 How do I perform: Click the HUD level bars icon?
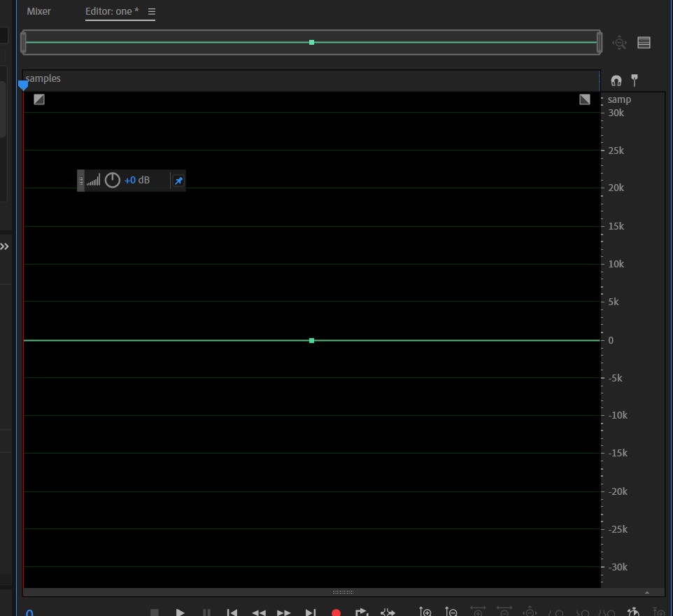click(93, 180)
